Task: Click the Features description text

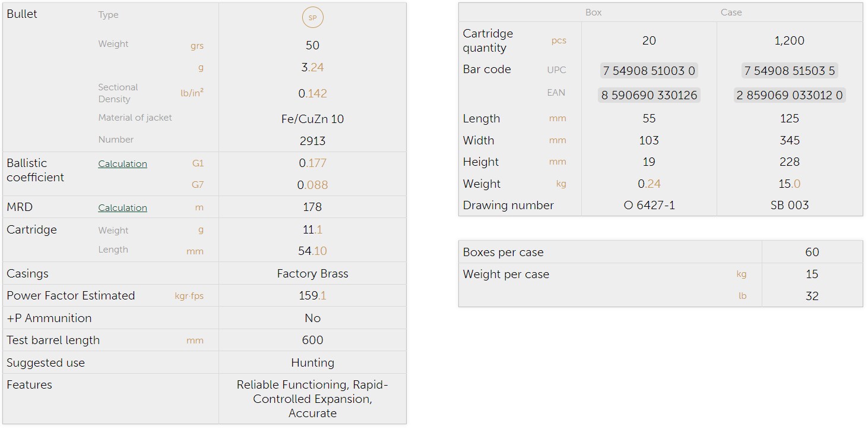Action: pyautogui.click(x=312, y=399)
